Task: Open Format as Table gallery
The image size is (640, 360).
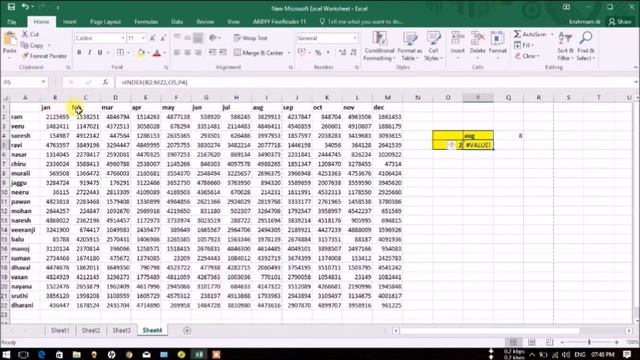Action: (x=410, y=46)
